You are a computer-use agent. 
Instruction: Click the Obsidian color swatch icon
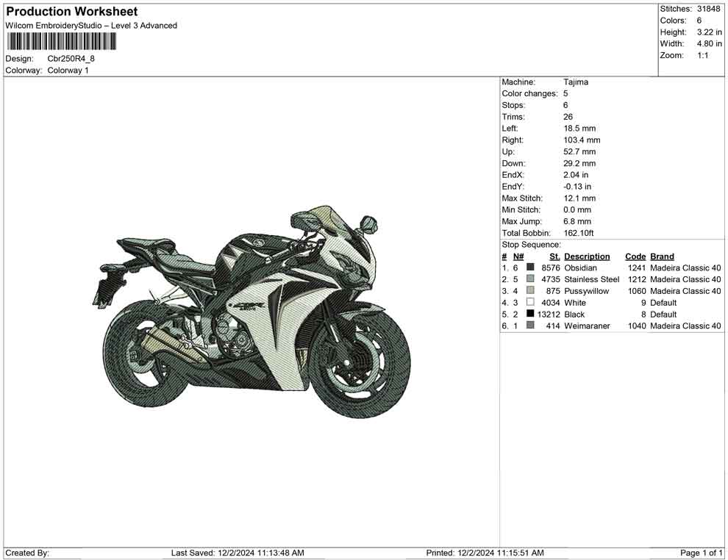click(529, 268)
